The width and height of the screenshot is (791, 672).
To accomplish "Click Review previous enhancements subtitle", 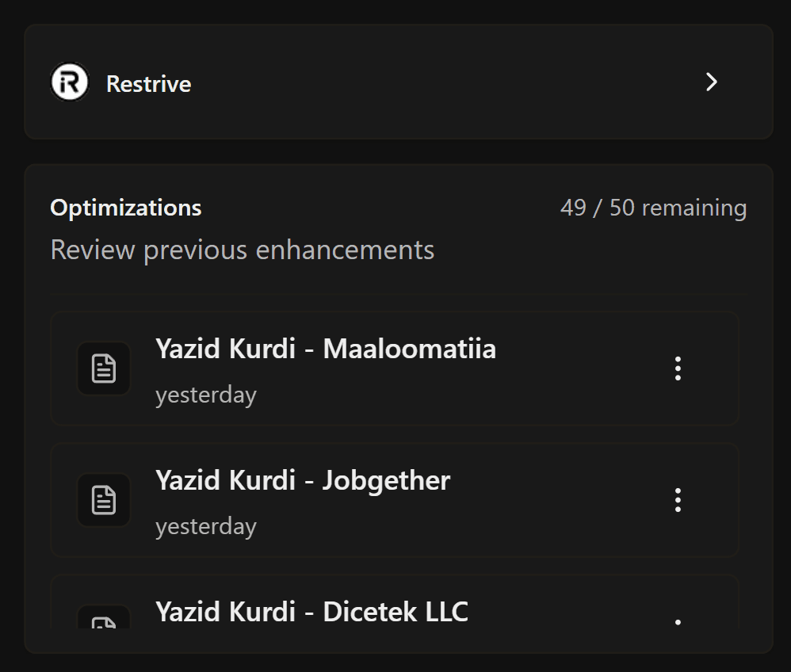I will point(242,250).
